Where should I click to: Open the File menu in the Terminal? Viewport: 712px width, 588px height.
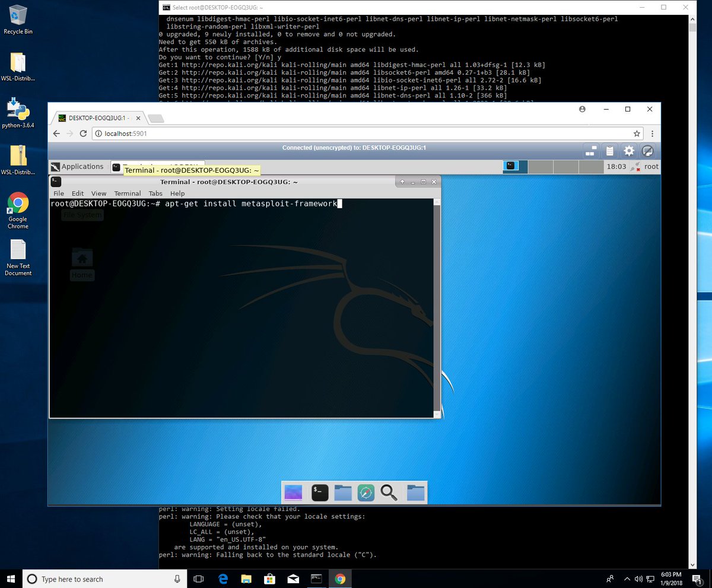point(59,193)
